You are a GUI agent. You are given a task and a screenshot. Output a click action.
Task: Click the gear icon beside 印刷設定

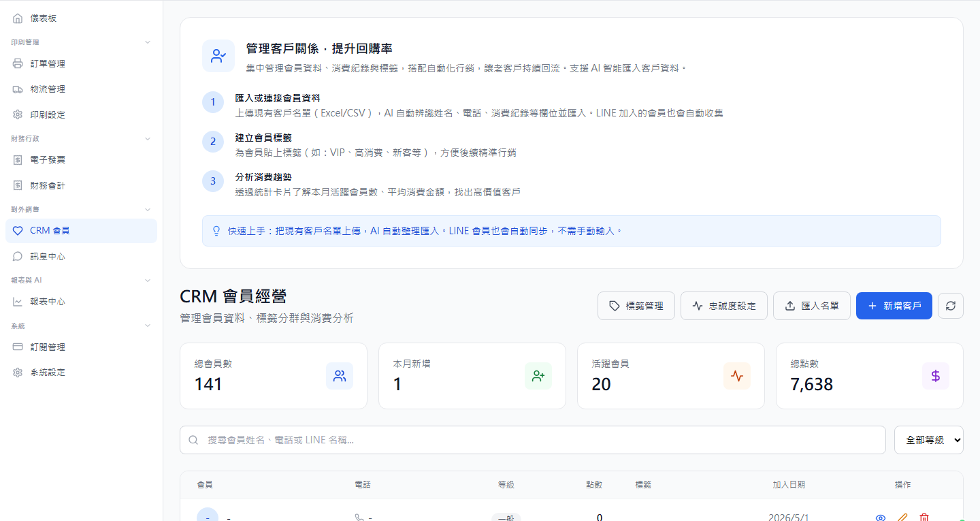click(x=18, y=114)
